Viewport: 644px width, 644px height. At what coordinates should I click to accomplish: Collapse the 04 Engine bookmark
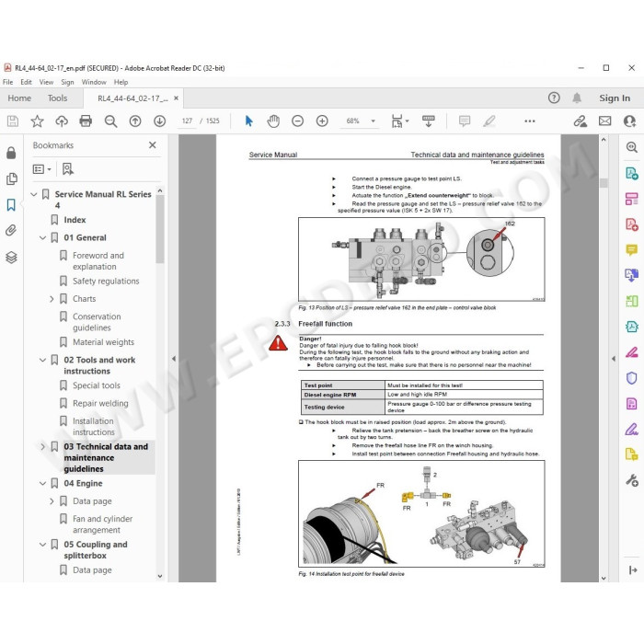pos(42,483)
